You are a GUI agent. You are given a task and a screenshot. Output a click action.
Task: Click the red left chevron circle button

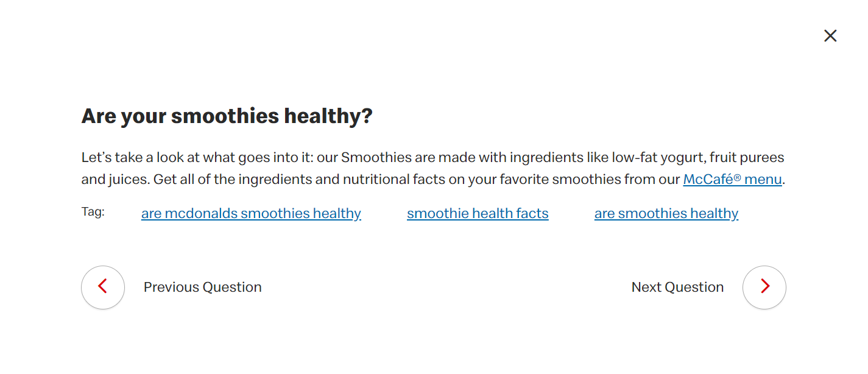click(103, 287)
